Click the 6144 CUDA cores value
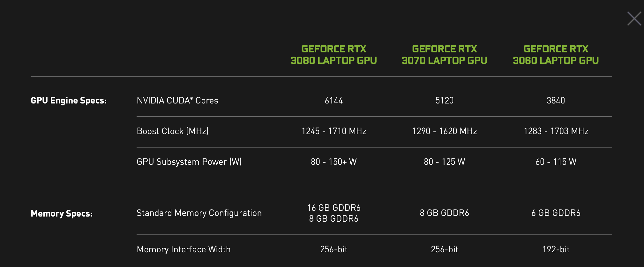 click(x=333, y=101)
